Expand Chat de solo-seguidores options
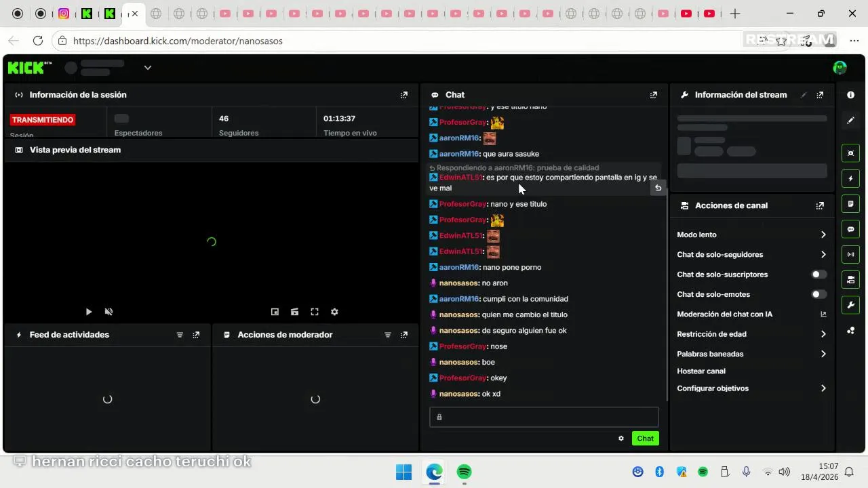 [823, 255]
